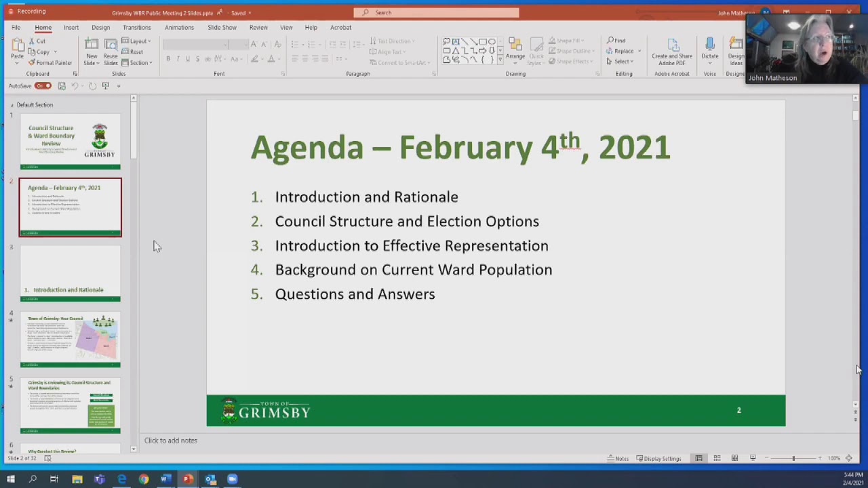Screen dimensions: 868x488
Task: Open Font dialog launcher
Action: 283,74
